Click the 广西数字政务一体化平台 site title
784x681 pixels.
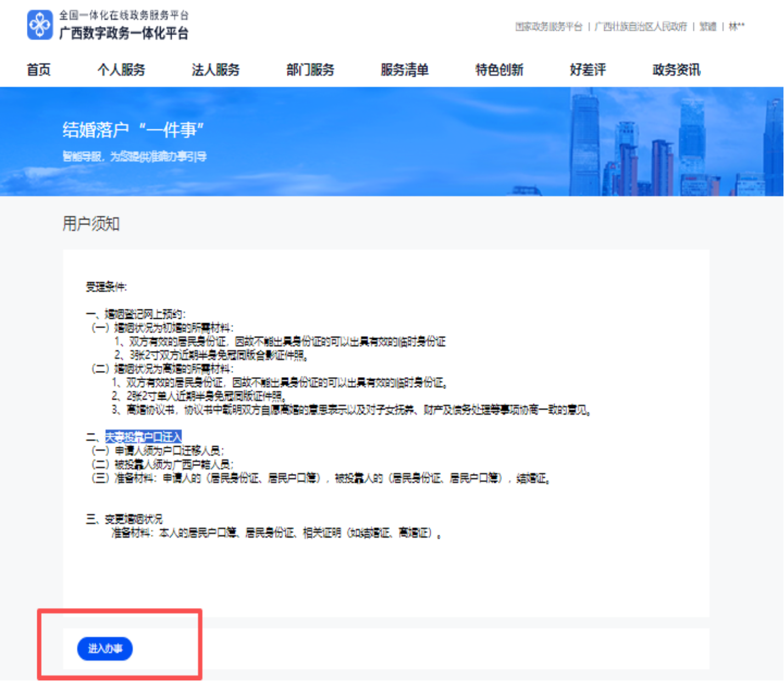tap(123, 33)
